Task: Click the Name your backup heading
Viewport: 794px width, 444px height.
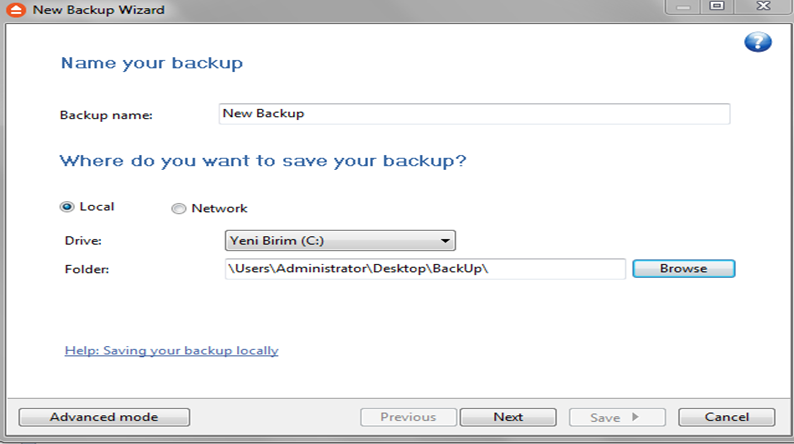Action: (x=152, y=63)
